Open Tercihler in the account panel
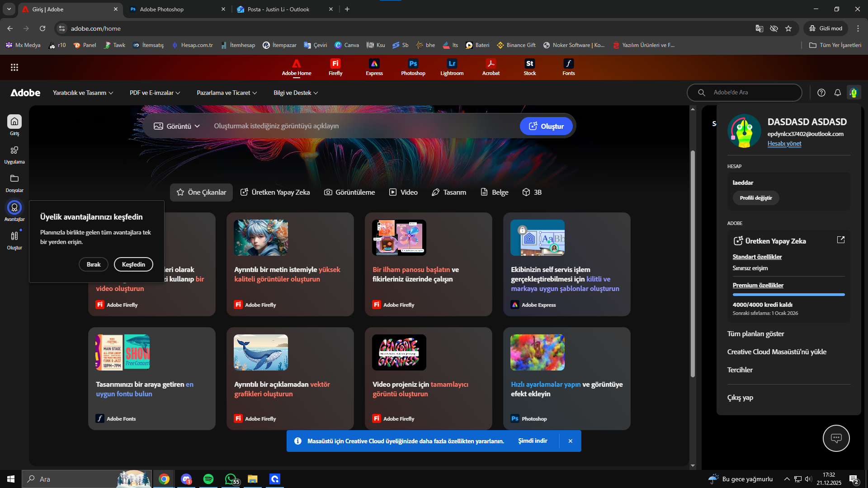The width and height of the screenshot is (868, 488). [x=740, y=370]
